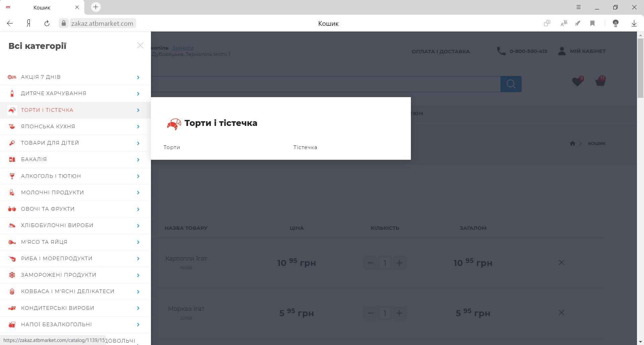Click the home breadcrumb icon

click(x=572, y=143)
